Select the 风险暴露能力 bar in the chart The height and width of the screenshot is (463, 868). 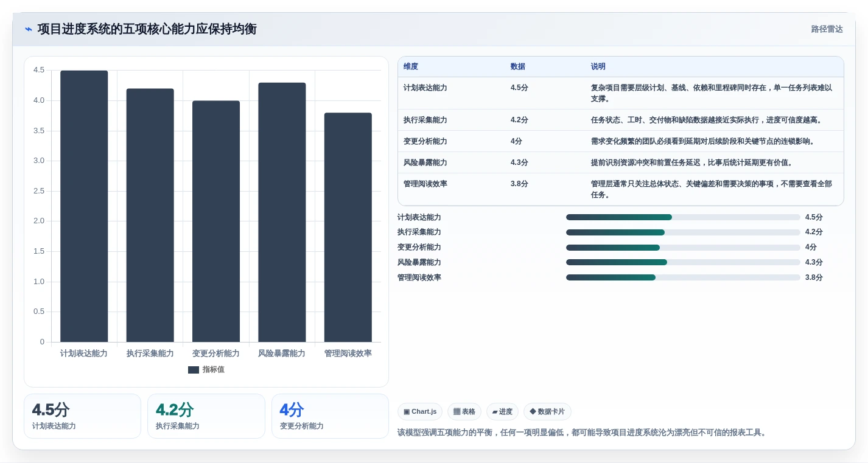tap(282, 212)
